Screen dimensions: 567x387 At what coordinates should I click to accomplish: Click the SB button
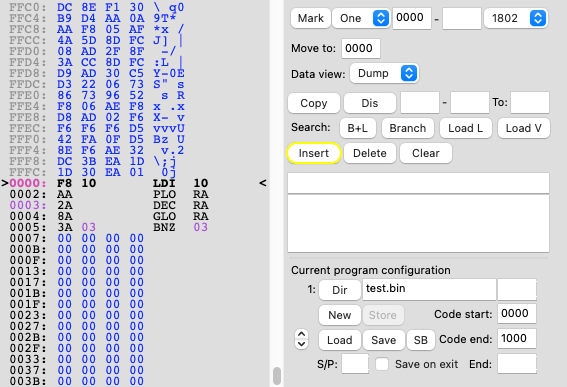tap(421, 340)
